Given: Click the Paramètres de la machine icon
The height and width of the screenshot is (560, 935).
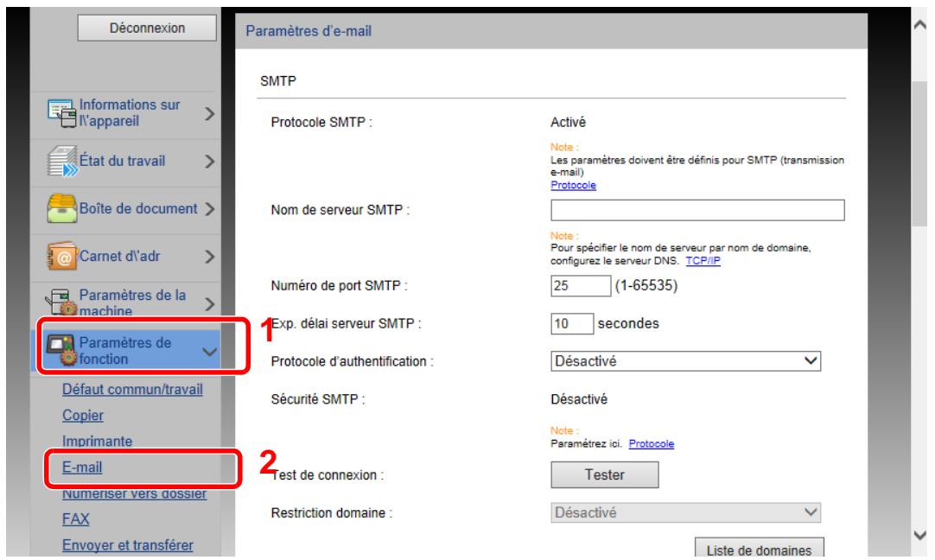Looking at the screenshot, I should pos(61,302).
